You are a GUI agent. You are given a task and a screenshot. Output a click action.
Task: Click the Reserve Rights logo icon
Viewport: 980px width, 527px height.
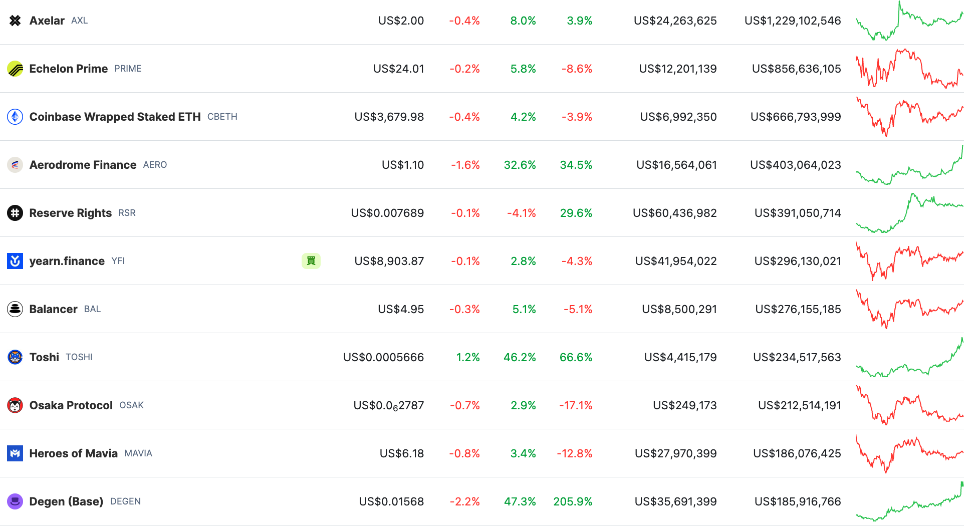coord(15,213)
